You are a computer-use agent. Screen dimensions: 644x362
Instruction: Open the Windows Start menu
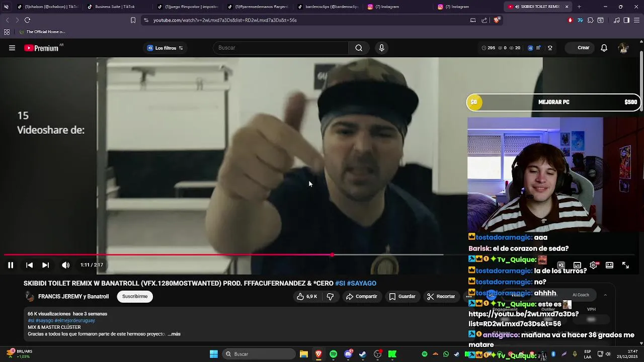(214, 354)
